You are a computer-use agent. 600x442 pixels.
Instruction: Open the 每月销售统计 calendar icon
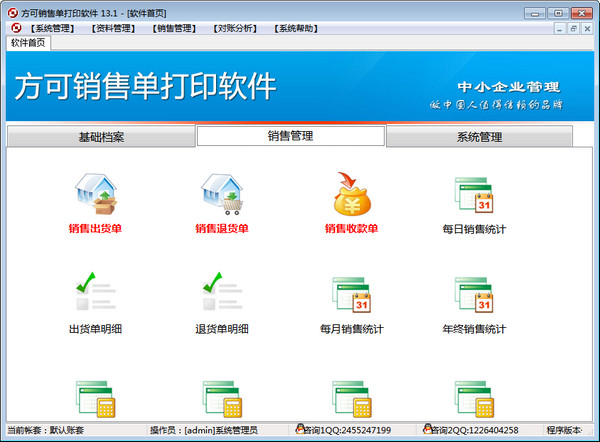click(352, 295)
